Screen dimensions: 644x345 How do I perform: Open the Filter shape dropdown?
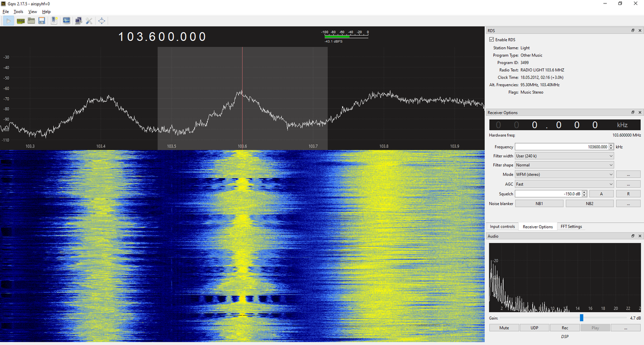coord(565,165)
